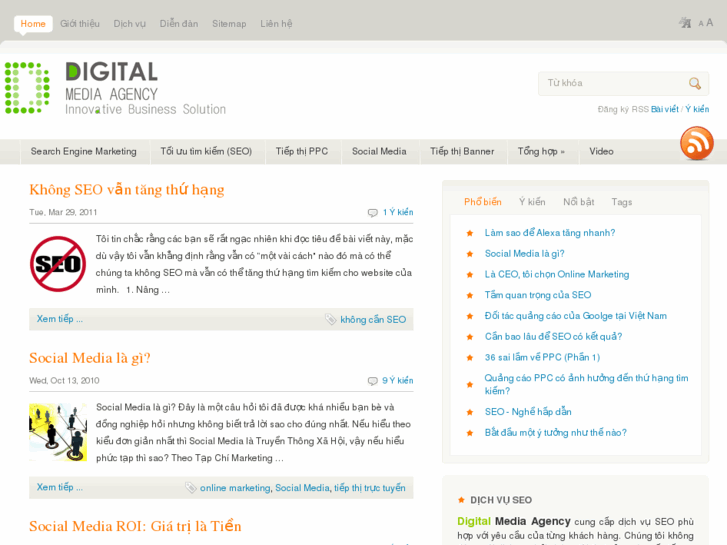727x545 pixels.
Task: Click Xem tiếp under Social Media là gì
Action: pyautogui.click(x=59, y=487)
